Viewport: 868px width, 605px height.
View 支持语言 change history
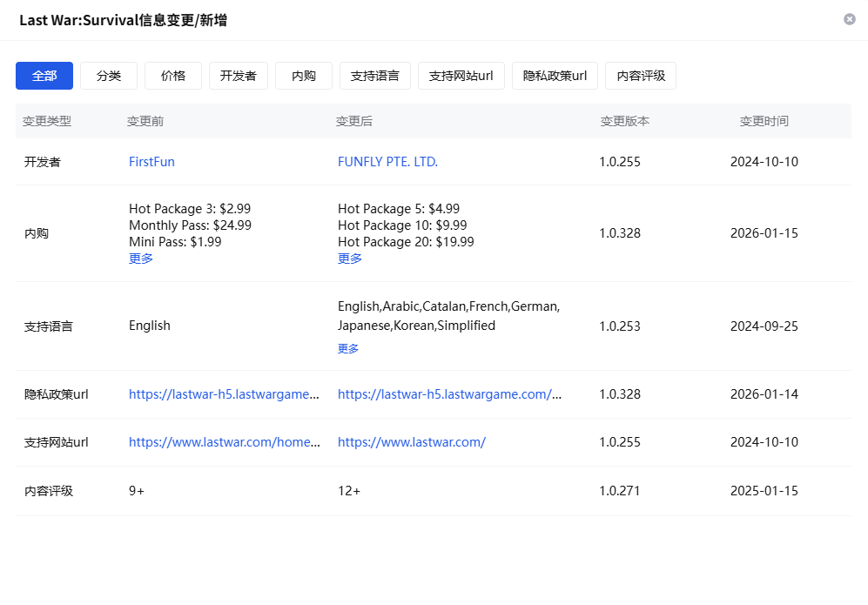pyautogui.click(x=374, y=76)
